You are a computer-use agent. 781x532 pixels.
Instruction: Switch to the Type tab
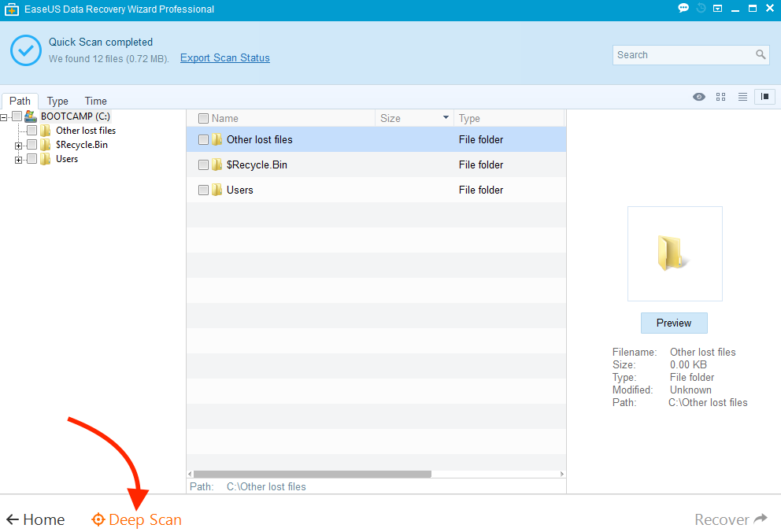tap(57, 101)
